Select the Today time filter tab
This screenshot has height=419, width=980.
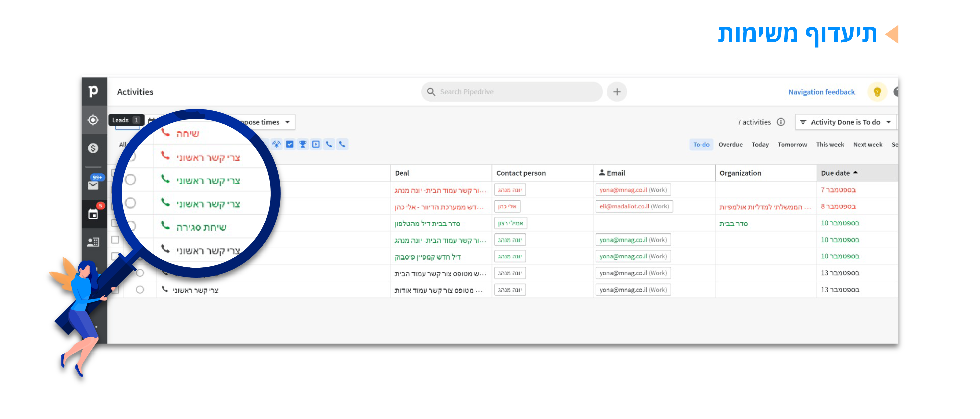[760, 144]
